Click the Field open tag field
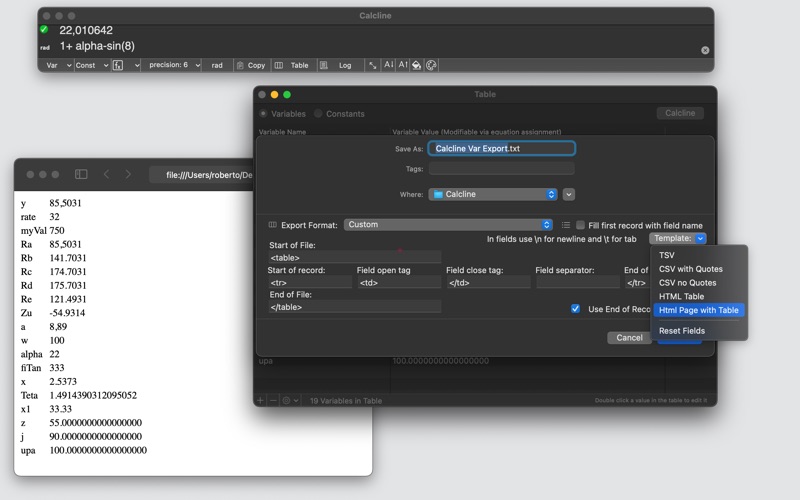This screenshot has height=500, width=800. pyautogui.click(x=399, y=282)
